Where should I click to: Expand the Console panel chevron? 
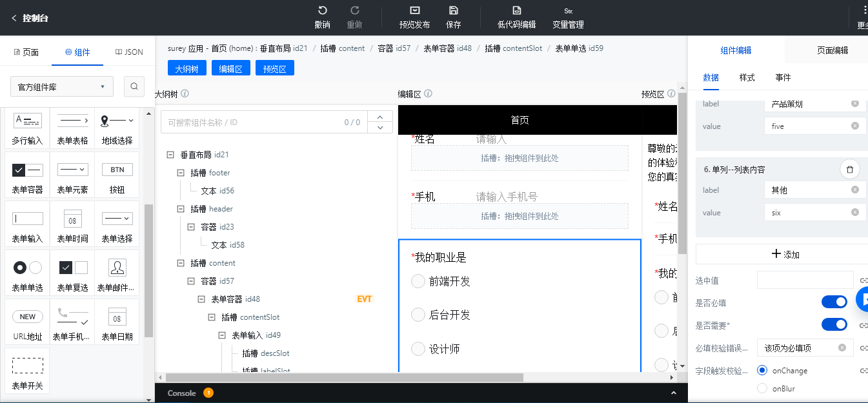pos(674,393)
